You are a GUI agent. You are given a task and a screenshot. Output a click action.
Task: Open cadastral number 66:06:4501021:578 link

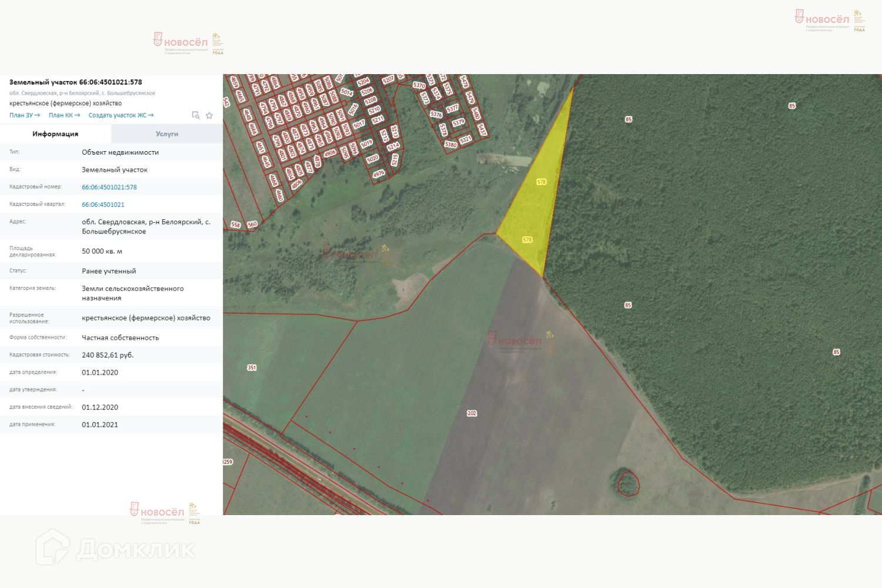pos(109,187)
